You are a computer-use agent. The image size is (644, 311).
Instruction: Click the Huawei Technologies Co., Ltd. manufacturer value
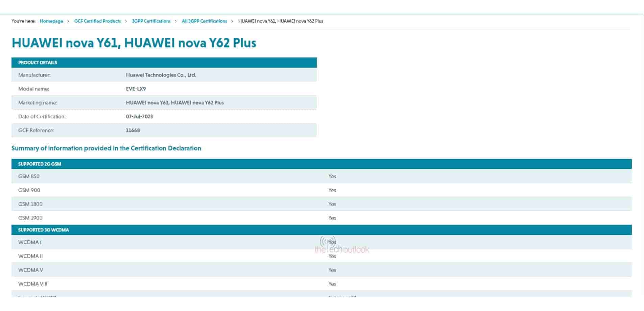tap(161, 75)
